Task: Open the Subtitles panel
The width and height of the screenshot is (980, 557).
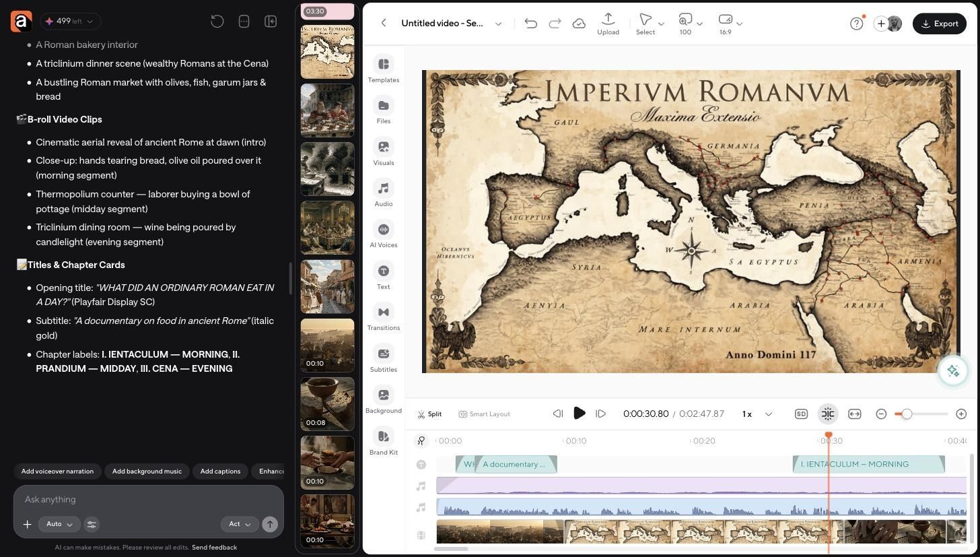Action: (383, 360)
